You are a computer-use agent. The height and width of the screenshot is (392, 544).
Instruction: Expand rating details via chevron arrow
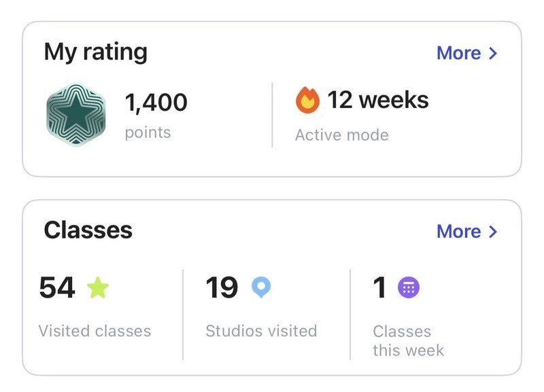tap(493, 54)
